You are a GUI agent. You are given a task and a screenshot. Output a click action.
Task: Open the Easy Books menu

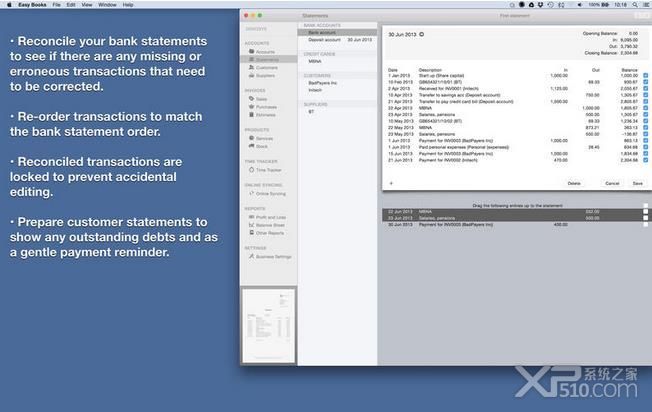32,5
